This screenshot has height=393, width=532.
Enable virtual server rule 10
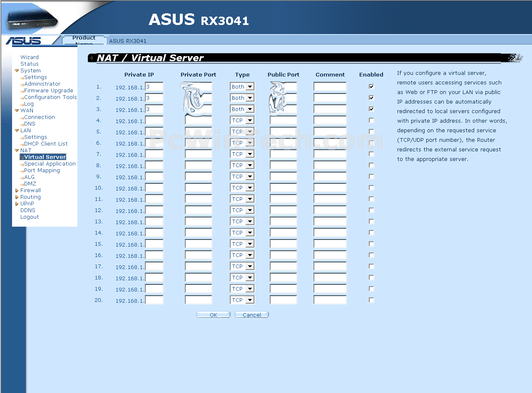click(x=371, y=188)
